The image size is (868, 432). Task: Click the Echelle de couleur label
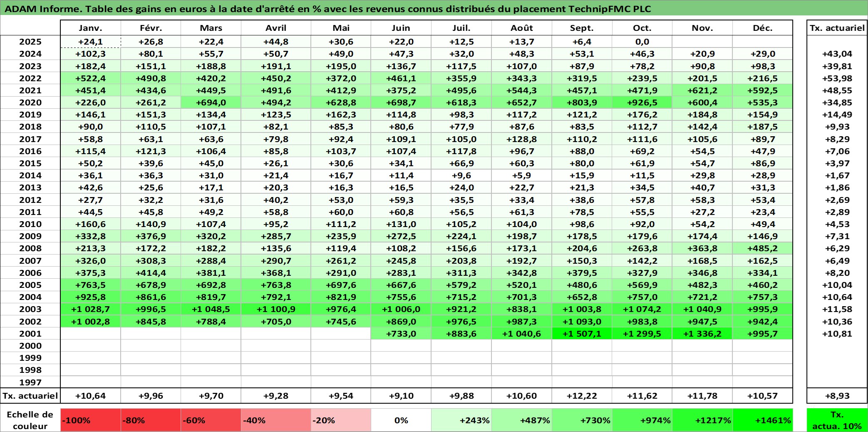pyautogui.click(x=30, y=420)
